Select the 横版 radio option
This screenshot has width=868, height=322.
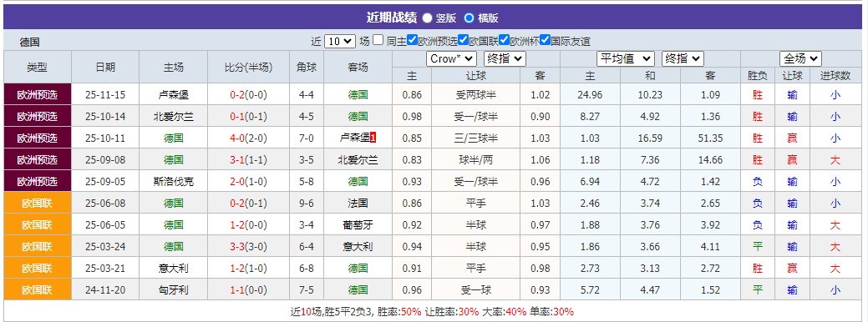point(469,18)
